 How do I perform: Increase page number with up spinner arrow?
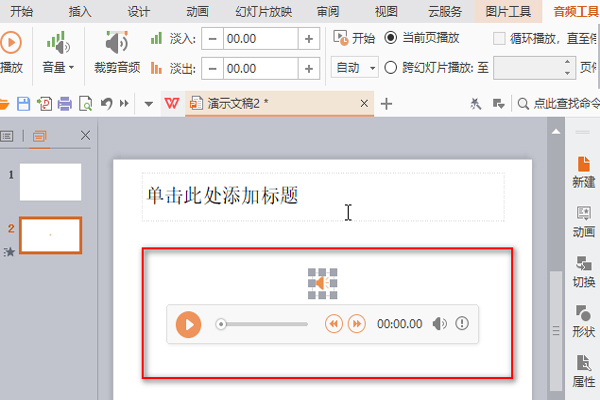567,62
